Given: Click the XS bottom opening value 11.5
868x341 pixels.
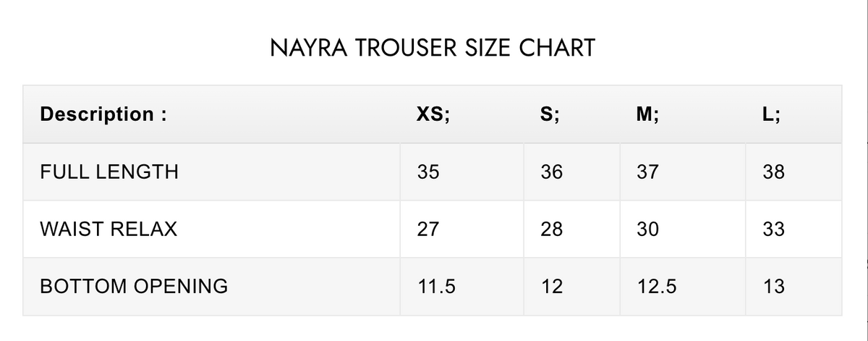Looking at the screenshot, I should pyautogui.click(x=436, y=287).
